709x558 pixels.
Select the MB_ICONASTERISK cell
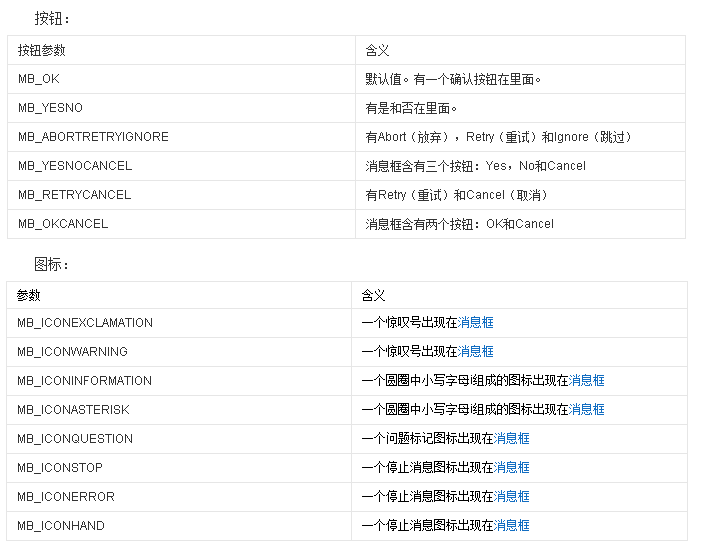[x=179, y=410]
